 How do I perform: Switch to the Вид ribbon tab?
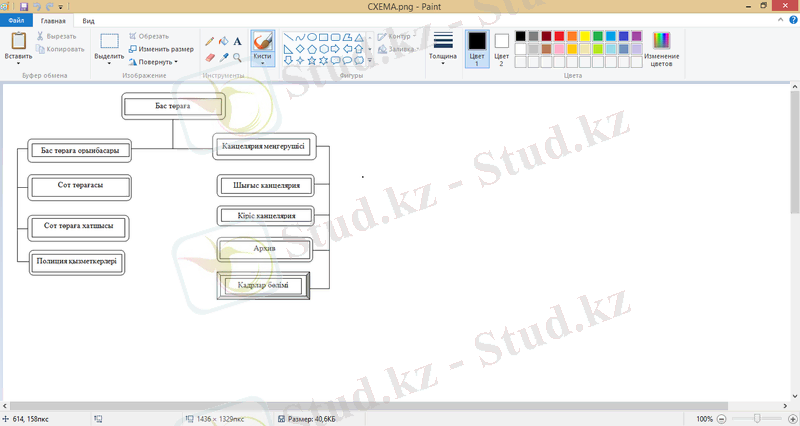pyautogui.click(x=88, y=21)
